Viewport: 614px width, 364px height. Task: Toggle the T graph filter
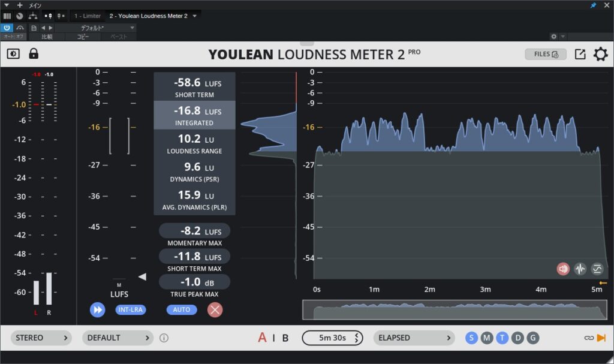tap(502, 338)
